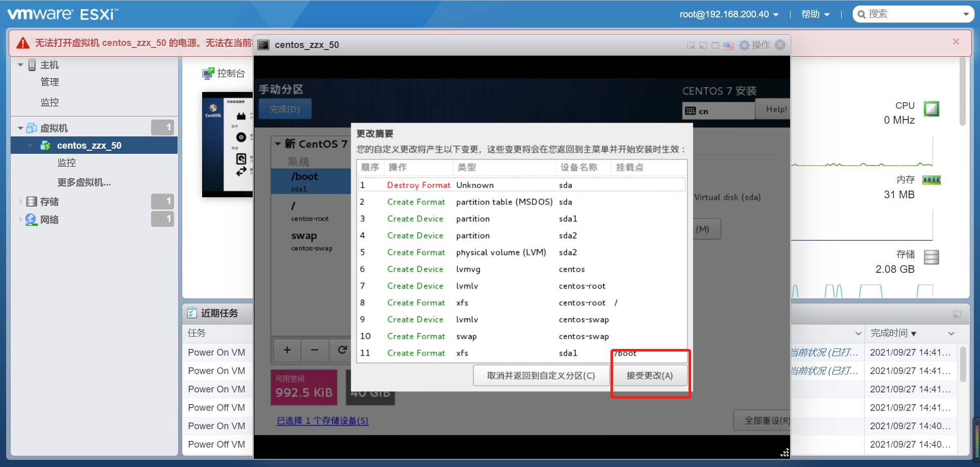Screen dimensions: 980x467
Task: Select the /boot sda1 mount point
Action: click(311, 181)
